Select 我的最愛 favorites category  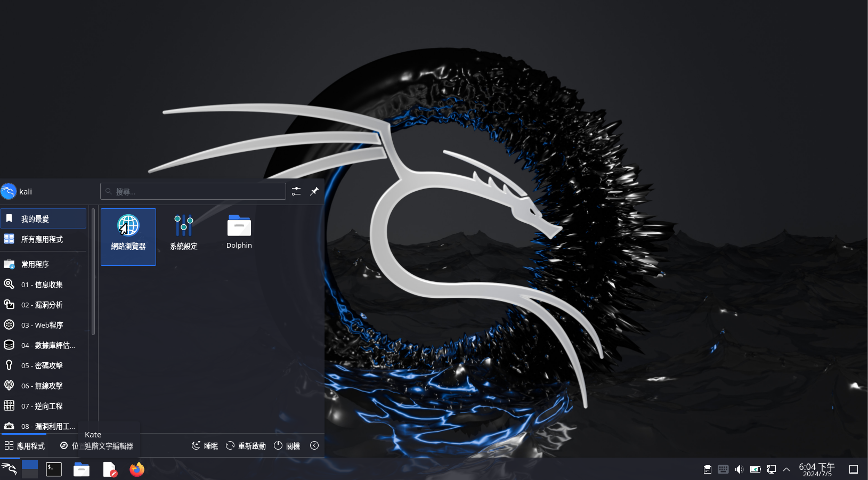43,218
